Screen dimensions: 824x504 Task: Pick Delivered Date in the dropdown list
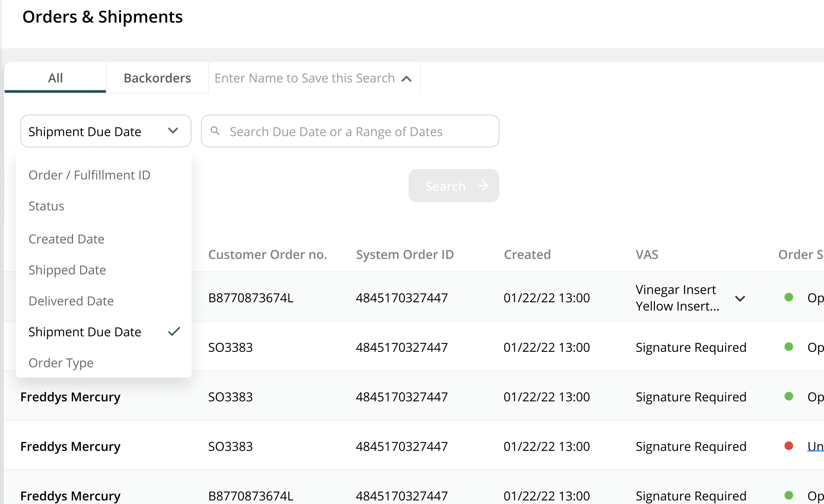point(104,301)
